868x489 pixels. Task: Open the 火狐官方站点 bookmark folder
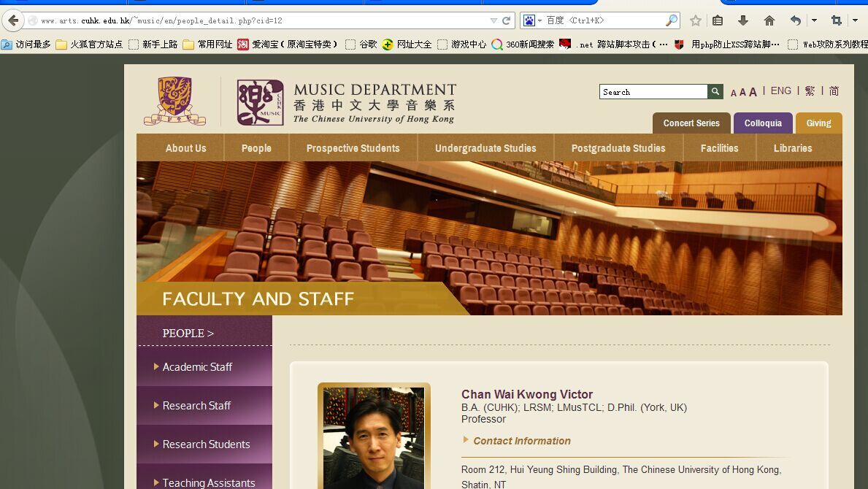pos(89,45)
